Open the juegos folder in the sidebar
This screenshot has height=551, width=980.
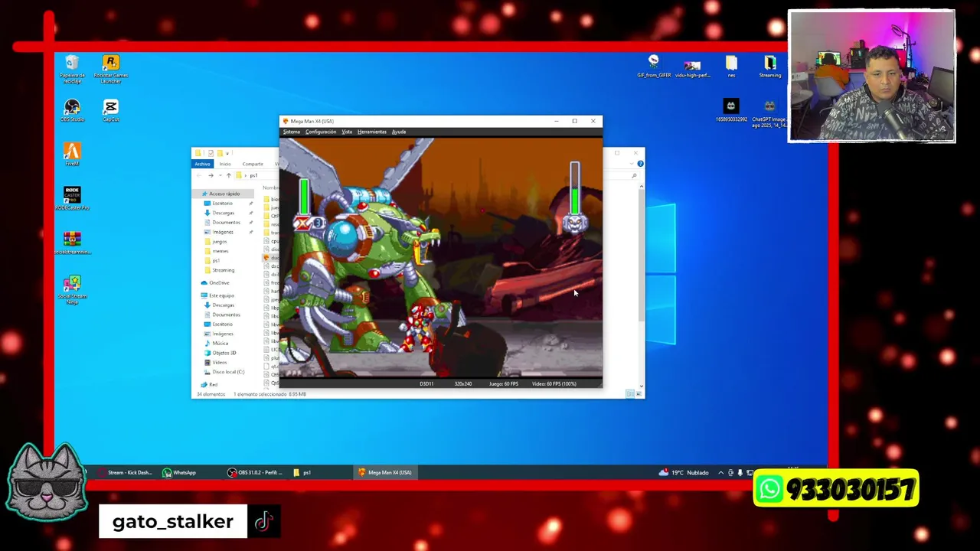click(x=219, y=241)
